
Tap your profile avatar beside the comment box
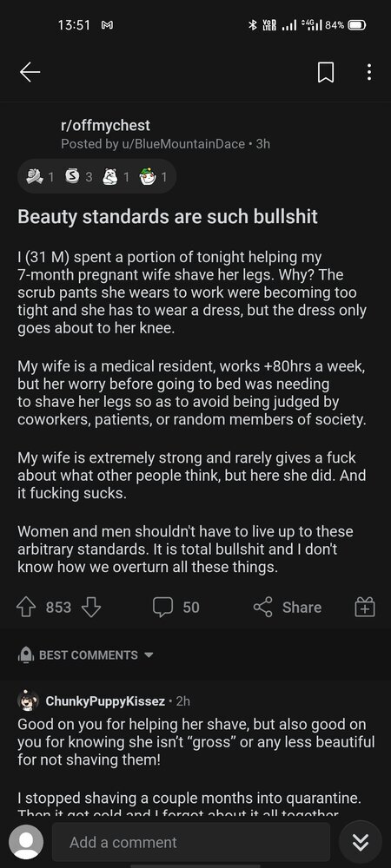tap(26, 842)
